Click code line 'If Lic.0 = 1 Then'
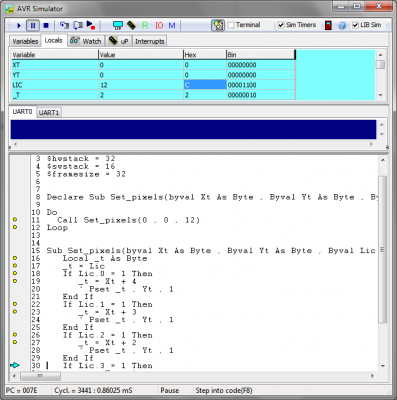 [107, 274]
